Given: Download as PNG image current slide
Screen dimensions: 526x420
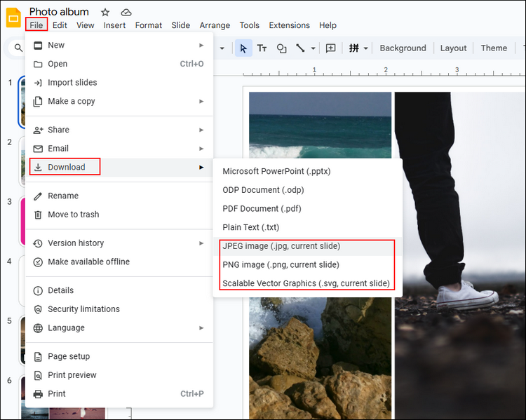Looking at the screenshot, I should coord(308,265).
